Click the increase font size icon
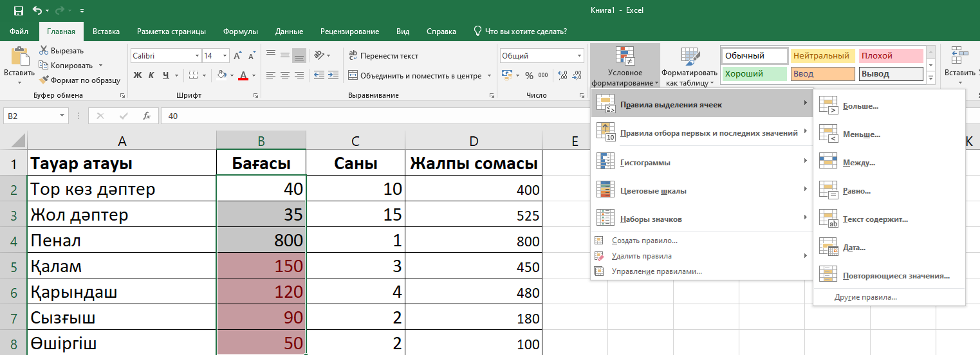 tap(238, 56)
